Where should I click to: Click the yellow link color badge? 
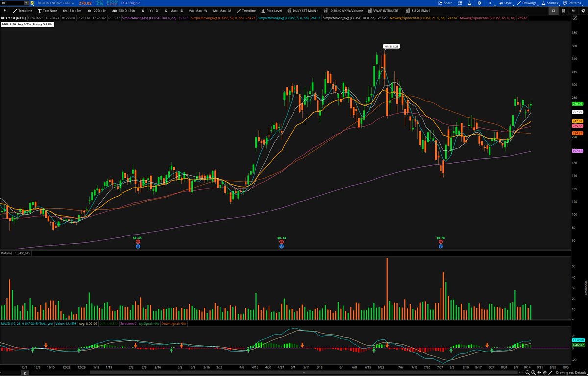[x=32, y=3]
